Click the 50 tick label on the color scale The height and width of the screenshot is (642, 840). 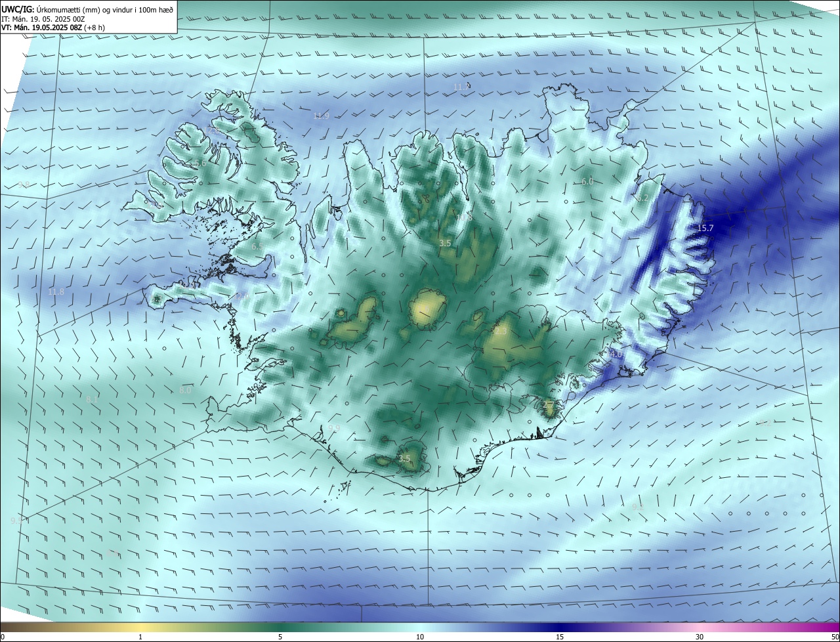coord(835,637)
